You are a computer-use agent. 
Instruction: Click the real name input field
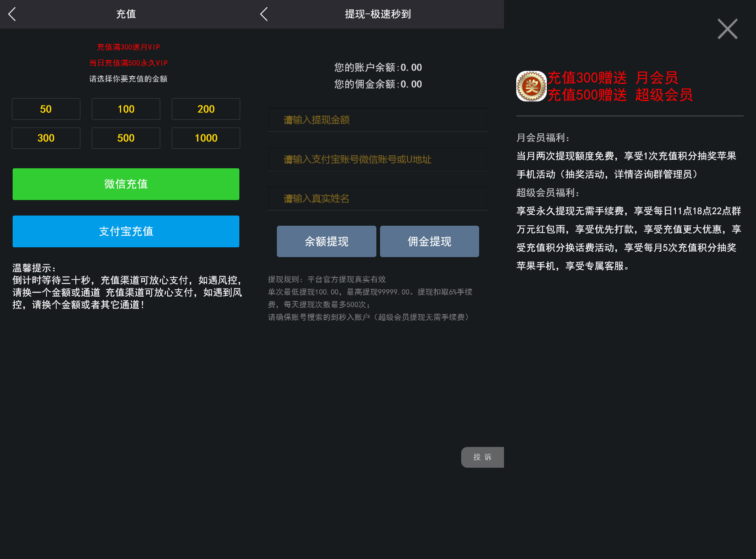[x=378, y=198]
